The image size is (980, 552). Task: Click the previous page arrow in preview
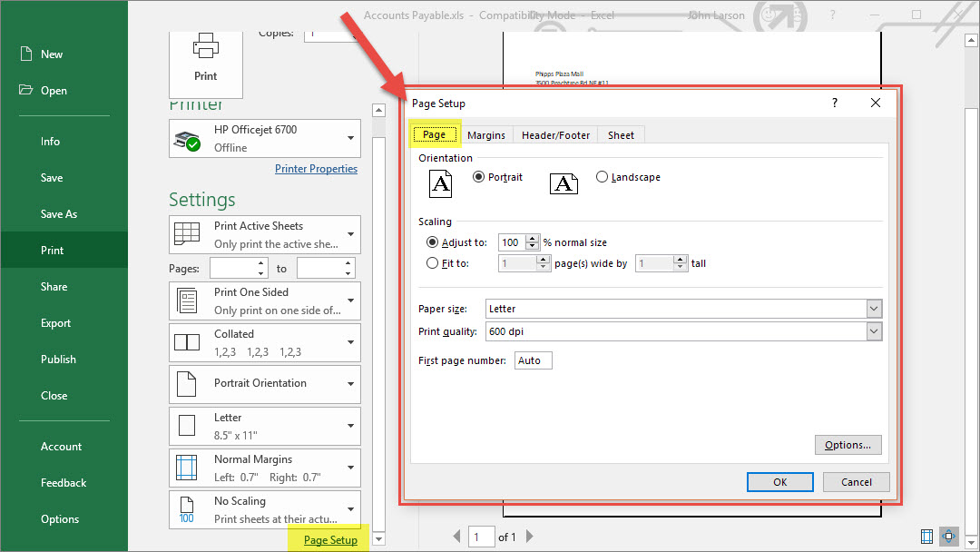(x=456, y=537)
